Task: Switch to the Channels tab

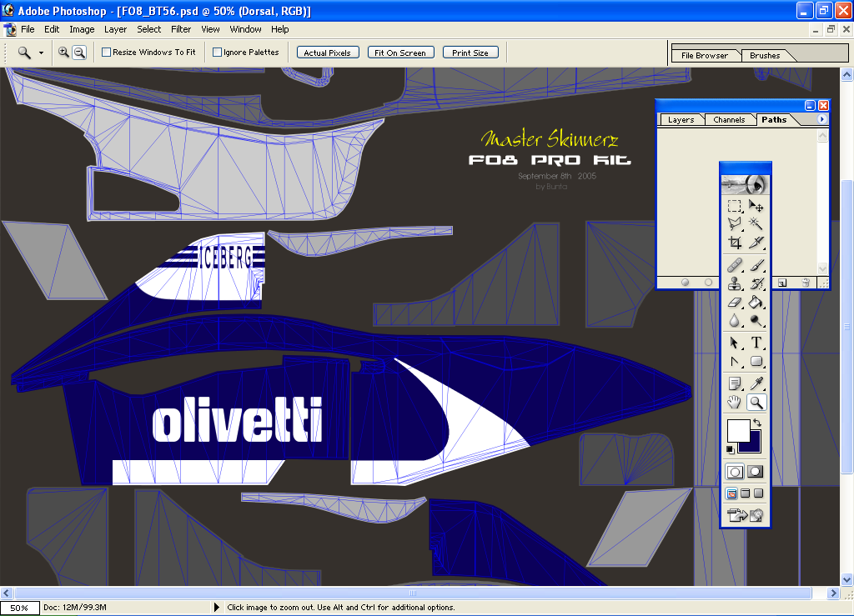Action: tap(729, 120)
